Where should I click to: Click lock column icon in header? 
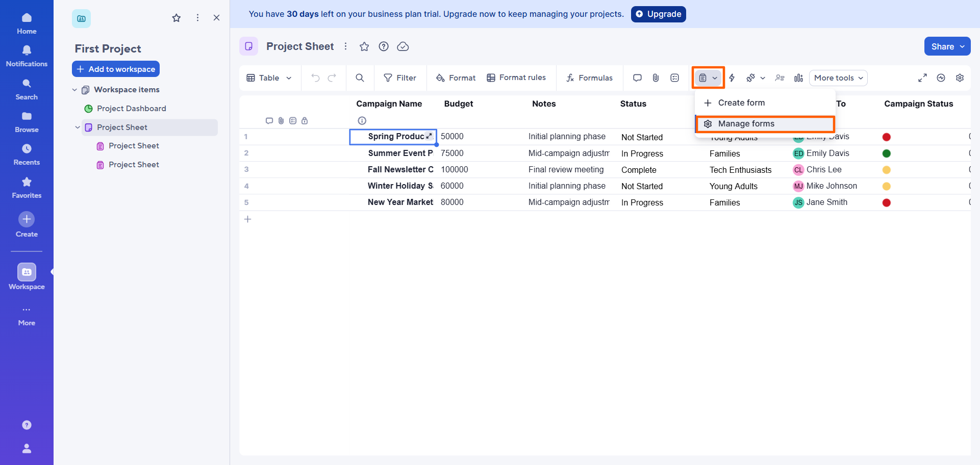pos(305,121)
